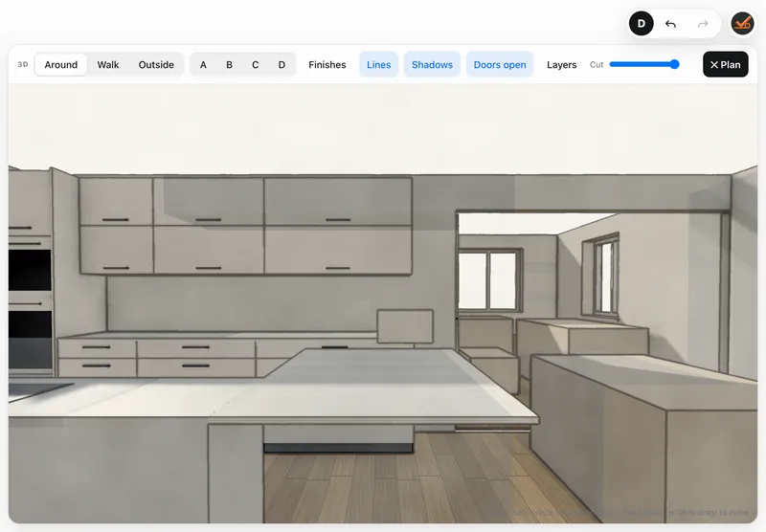This screenshot has width=766, height=532.
Task: Switch to Walk view mode
Action: 108,64
